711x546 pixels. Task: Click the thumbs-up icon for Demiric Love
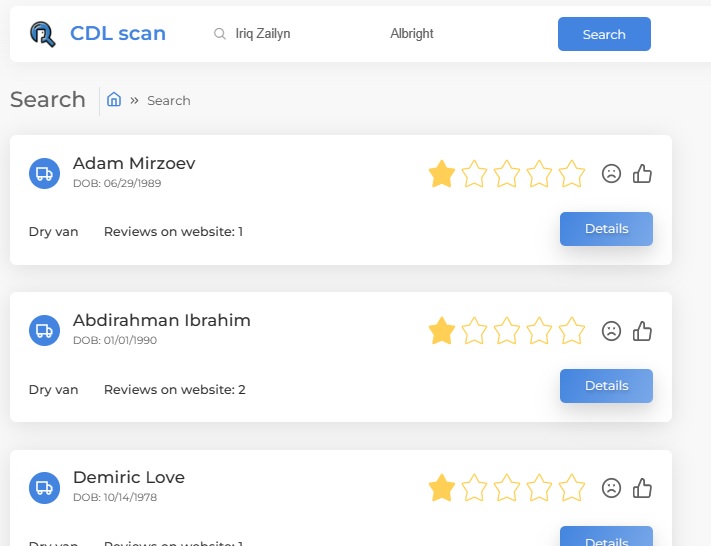642,488
